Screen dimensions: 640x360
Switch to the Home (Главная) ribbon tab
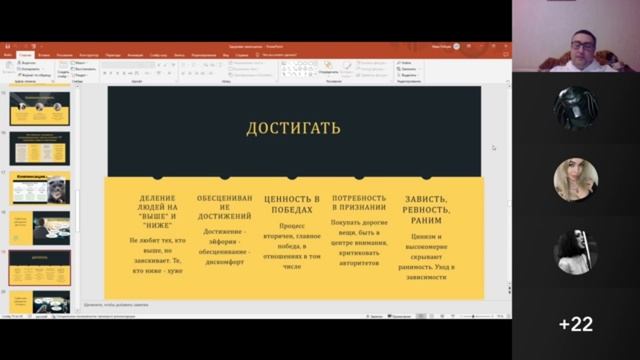[x=25, y=55]
